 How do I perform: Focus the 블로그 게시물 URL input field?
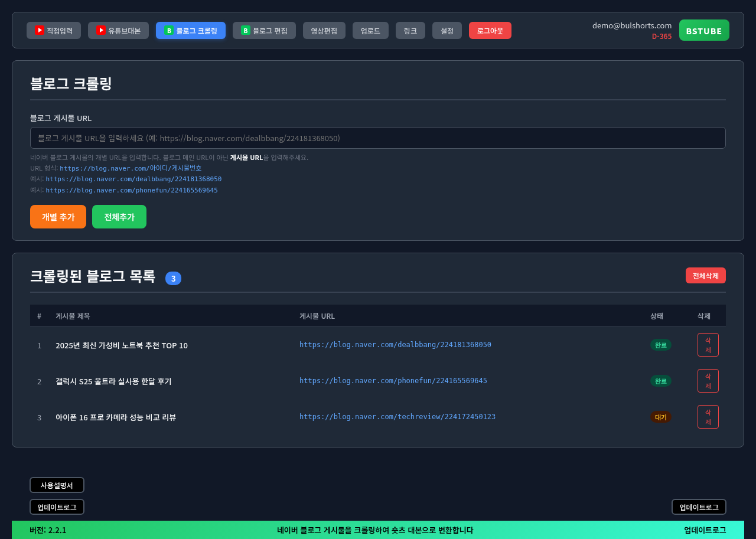click(x=377, y=138)
